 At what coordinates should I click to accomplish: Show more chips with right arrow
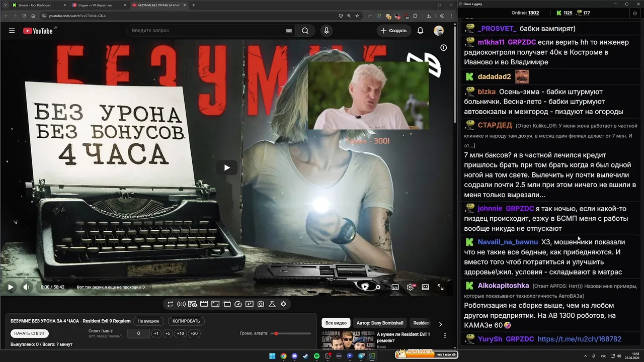(440, 324)
